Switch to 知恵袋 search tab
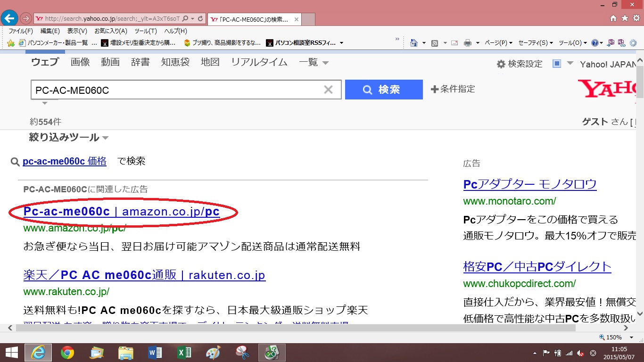 175,62
